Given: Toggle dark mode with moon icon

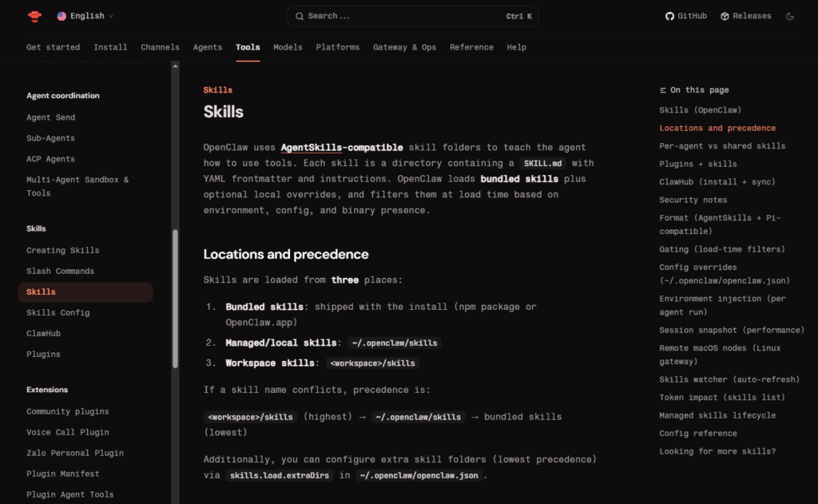Looking at the screenshot, I should coord(790,16).
